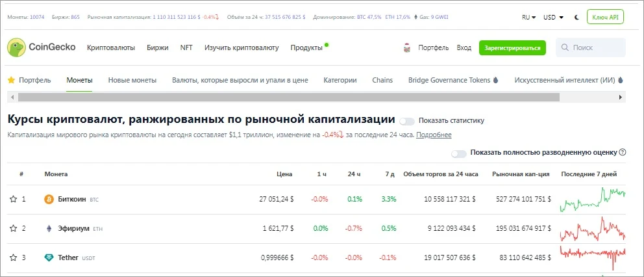
Task: Click the candy jar icon near Портфель
Action: (x=406, y=47)
